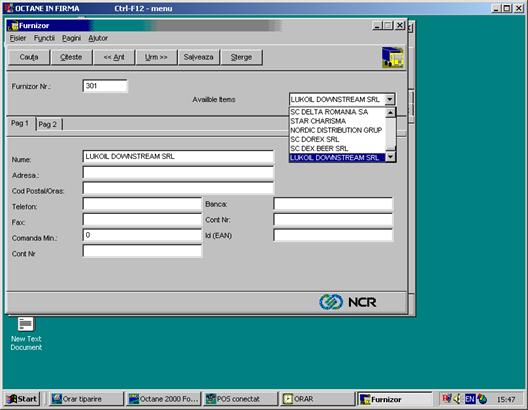Select SC DELTA ROMANIA SA in list
Viewport: 528px width, 410px height.
click(x=337, y=112)
